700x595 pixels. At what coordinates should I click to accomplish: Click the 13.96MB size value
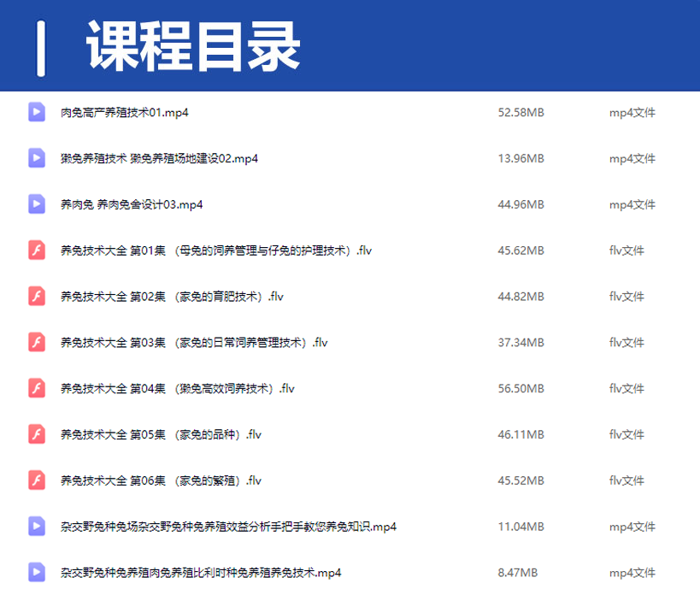[x=521, y=158]
